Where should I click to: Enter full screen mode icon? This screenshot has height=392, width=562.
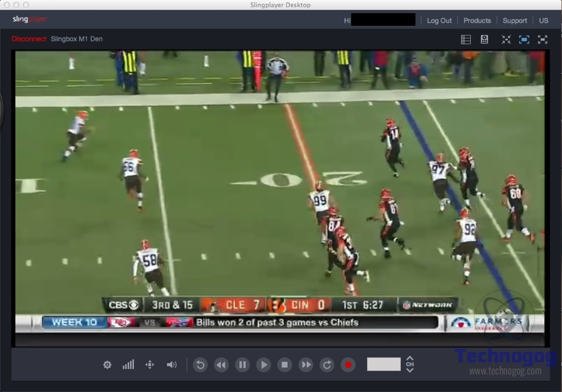click(542, 39)
